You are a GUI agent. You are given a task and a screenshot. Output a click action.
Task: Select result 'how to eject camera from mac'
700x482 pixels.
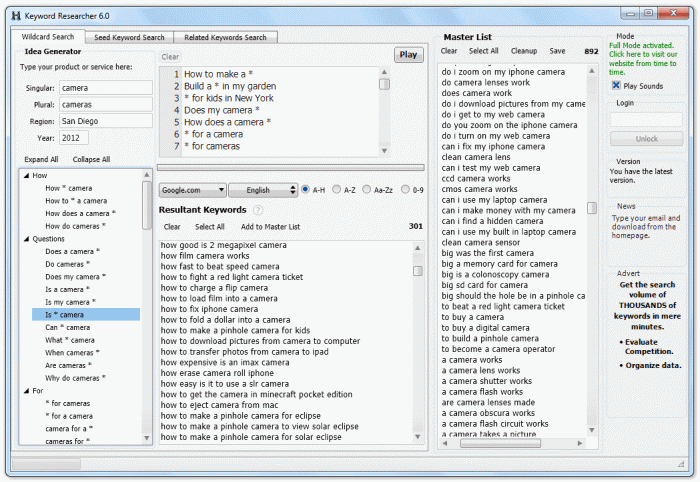(219, 405)
